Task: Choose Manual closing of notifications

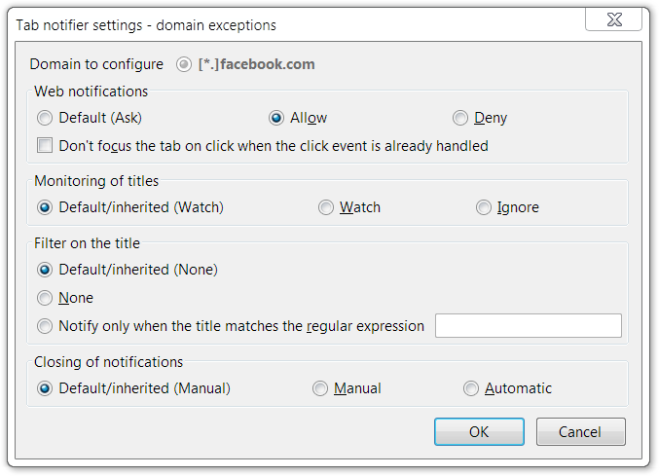Action: 320,389
